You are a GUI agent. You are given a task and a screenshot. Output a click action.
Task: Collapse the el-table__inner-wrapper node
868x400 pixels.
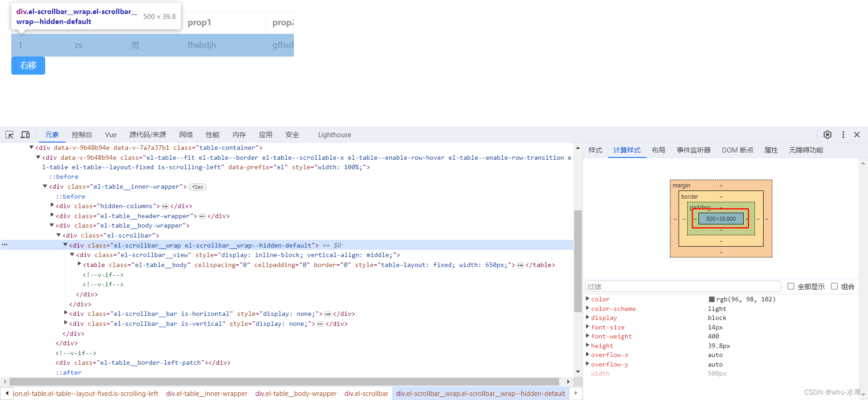pyautogui.click(x=45, y=186)
